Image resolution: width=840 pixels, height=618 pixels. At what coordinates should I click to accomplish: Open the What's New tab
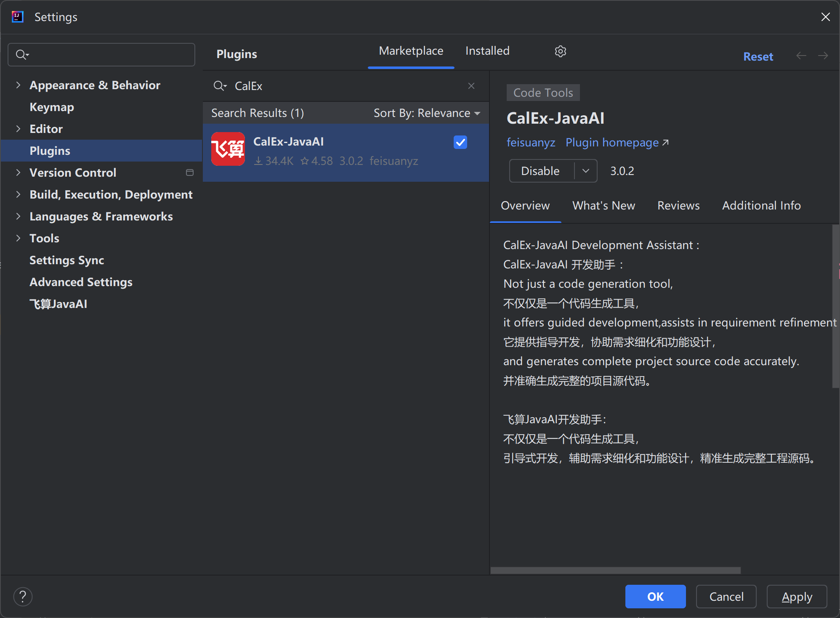(x=603, y=205)
